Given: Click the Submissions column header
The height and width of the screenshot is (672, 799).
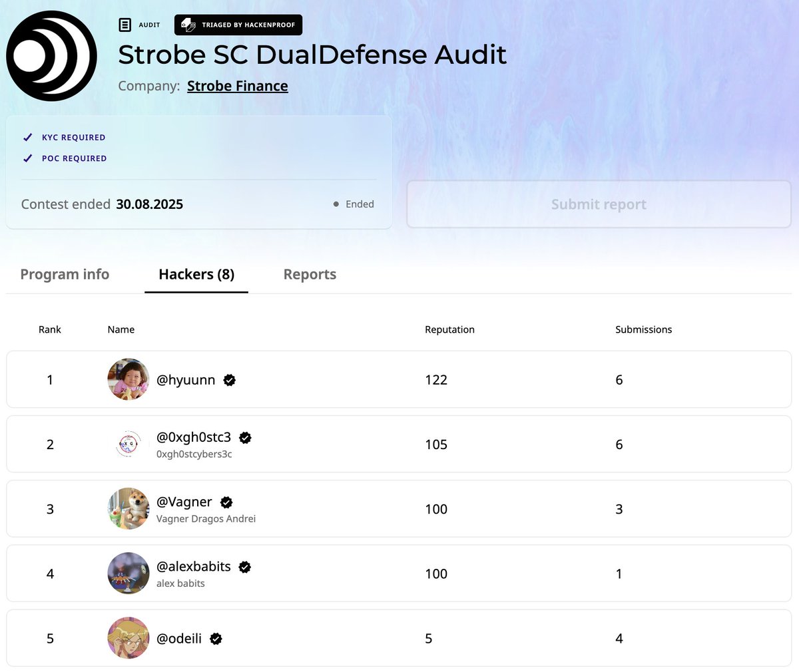Looking at the screenshot, I should [643, 329].
